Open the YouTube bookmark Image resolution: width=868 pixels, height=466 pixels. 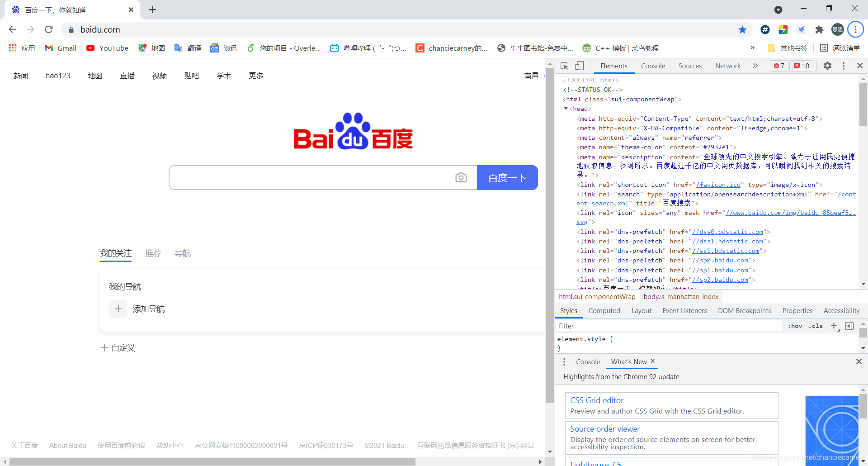coord(107,48)
